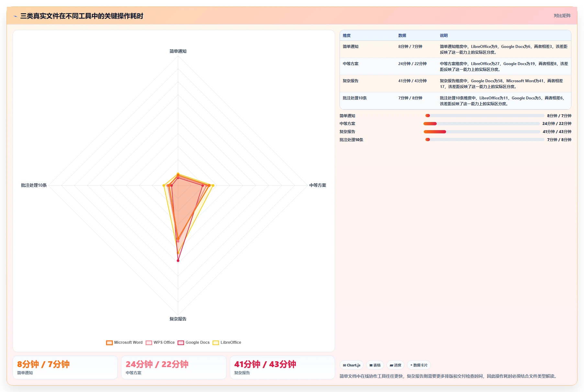Viewport: 584px width, 392px height.
Task: Select the 简单通知 cell in the table
Action: click(367, 49)
